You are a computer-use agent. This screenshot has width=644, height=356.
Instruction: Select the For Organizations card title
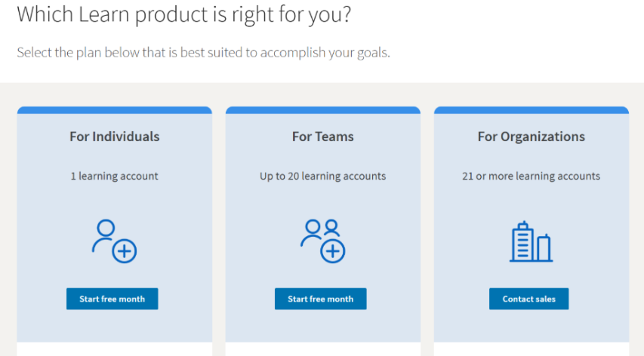click(532, 137)
